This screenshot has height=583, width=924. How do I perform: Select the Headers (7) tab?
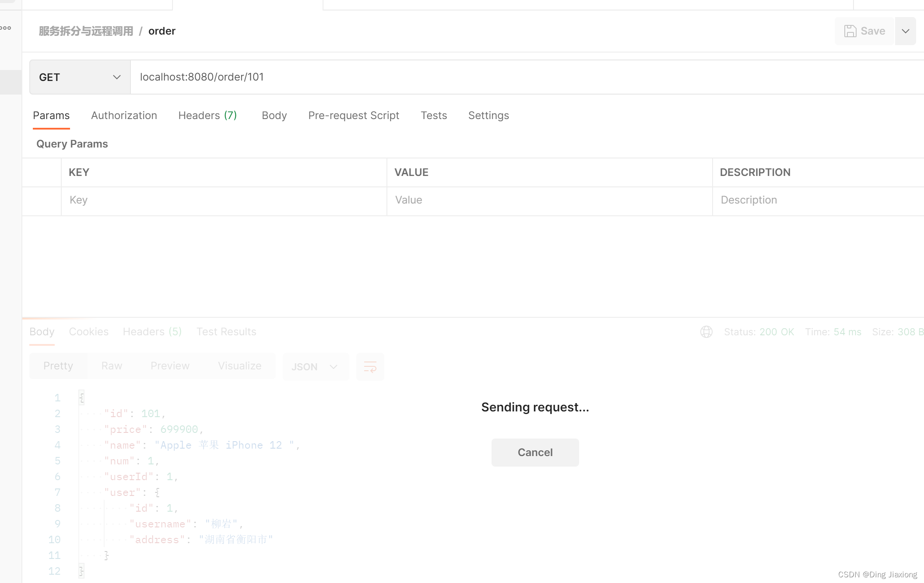207,116
